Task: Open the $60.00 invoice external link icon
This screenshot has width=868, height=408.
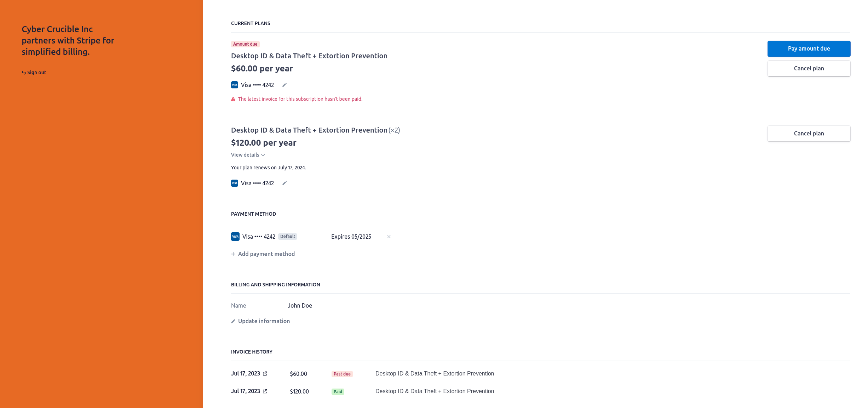Action: point(265,373)
